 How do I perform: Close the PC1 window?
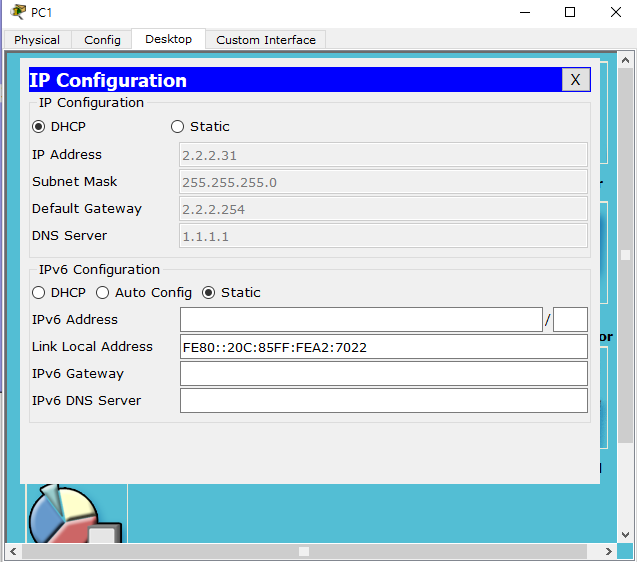tap(616, 12)
